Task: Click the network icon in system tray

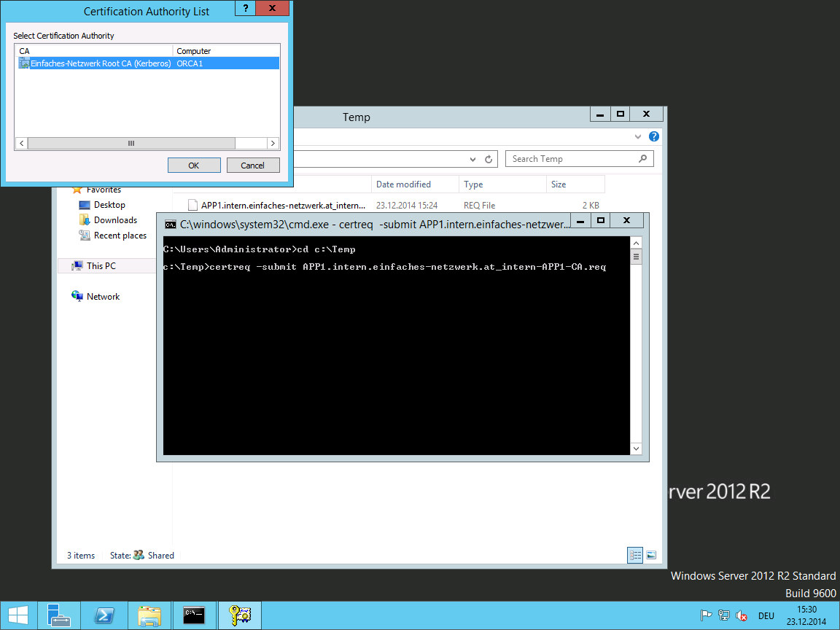Action: [x=724, y=615]
